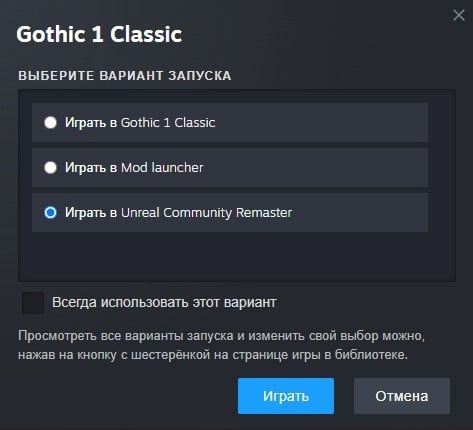Click 'Играть в Mod launcher' option text
The image size is (473, 430).
coord(134,168)
